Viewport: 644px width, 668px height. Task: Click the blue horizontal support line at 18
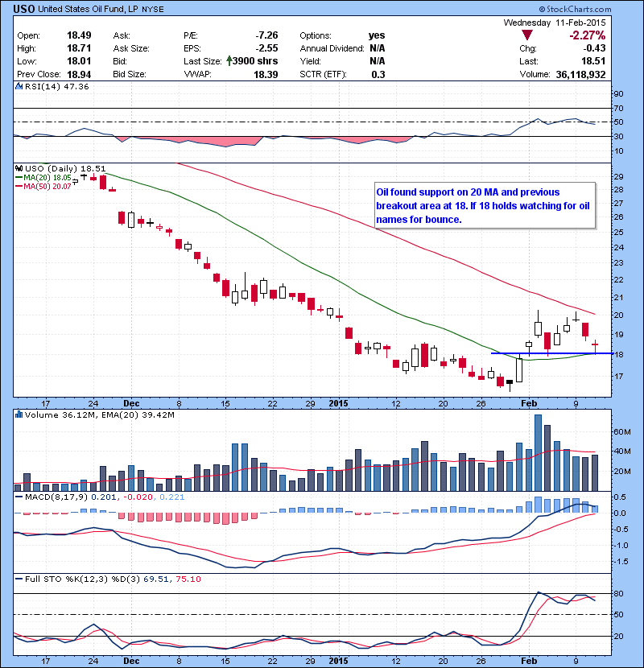point(552,353)
